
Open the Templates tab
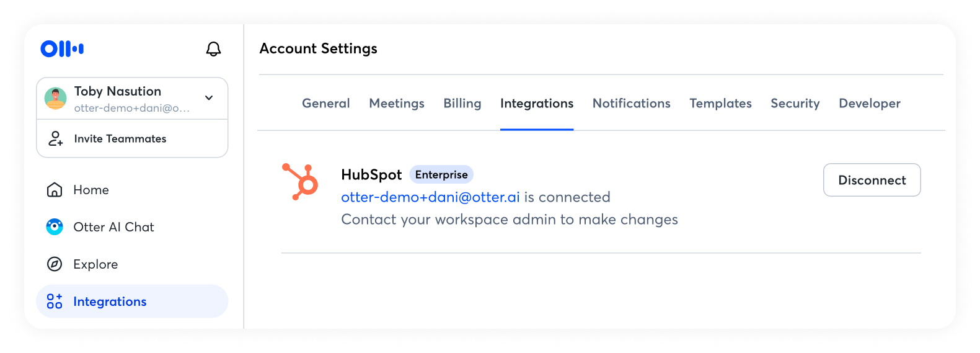[x=720, y=104]
